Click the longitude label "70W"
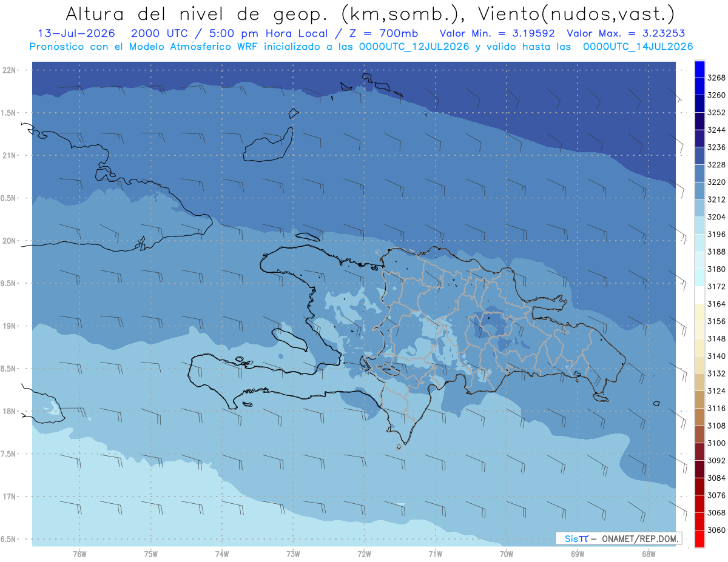 coord(506,554)
